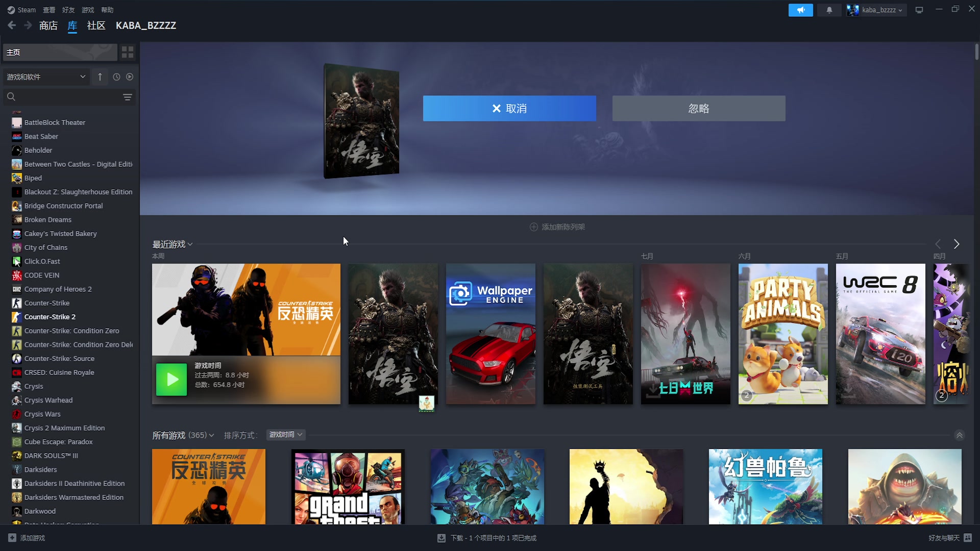Screen dimensions: 980x551
Task: Open the Party Animals cover
Action: [783, 334]
